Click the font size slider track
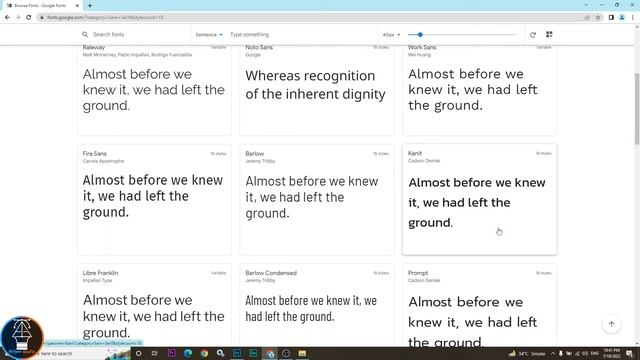The height and width of the screenshot is (360, 640). tap(462, 35)
